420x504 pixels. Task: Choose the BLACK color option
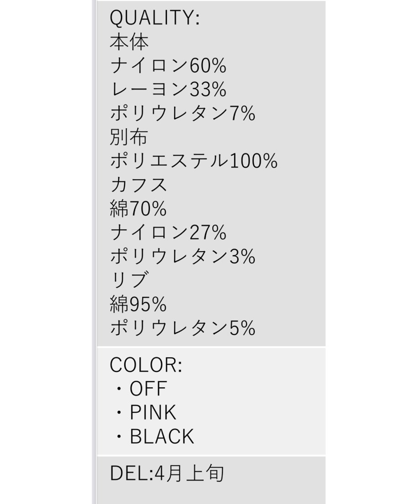[x=162, y=436]
